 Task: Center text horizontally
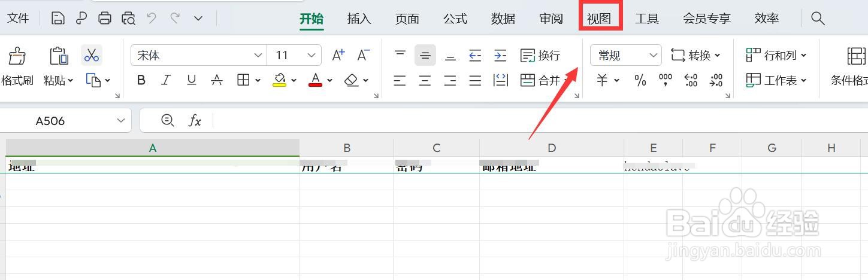coord(425,80)
